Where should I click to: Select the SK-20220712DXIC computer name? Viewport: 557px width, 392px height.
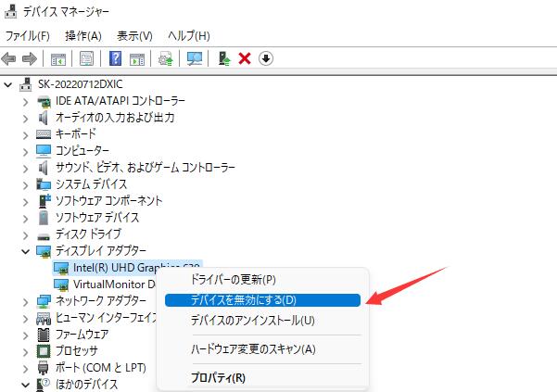(x=81, y=84)
